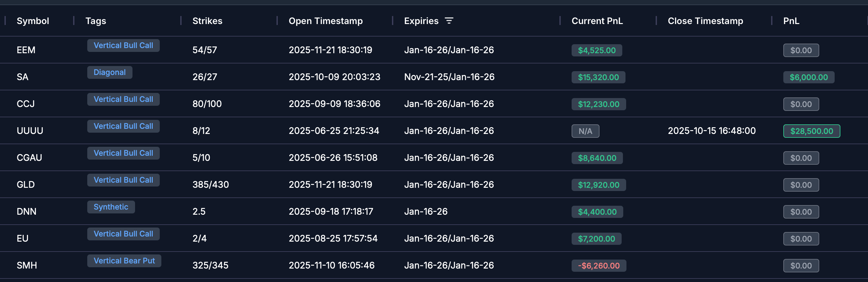
Task: Sort by Open Timestamp column header
Action: pos(326,21)
